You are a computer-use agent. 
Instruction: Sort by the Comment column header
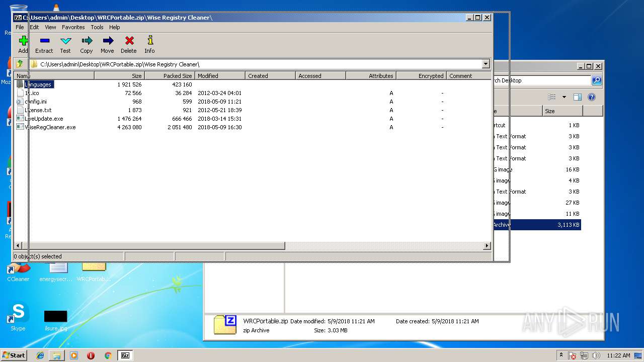[x=468, y=75]
